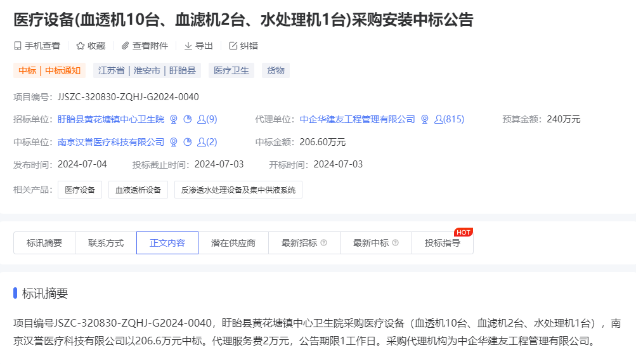Switch to the 联系方式 tab

(106, 243)
